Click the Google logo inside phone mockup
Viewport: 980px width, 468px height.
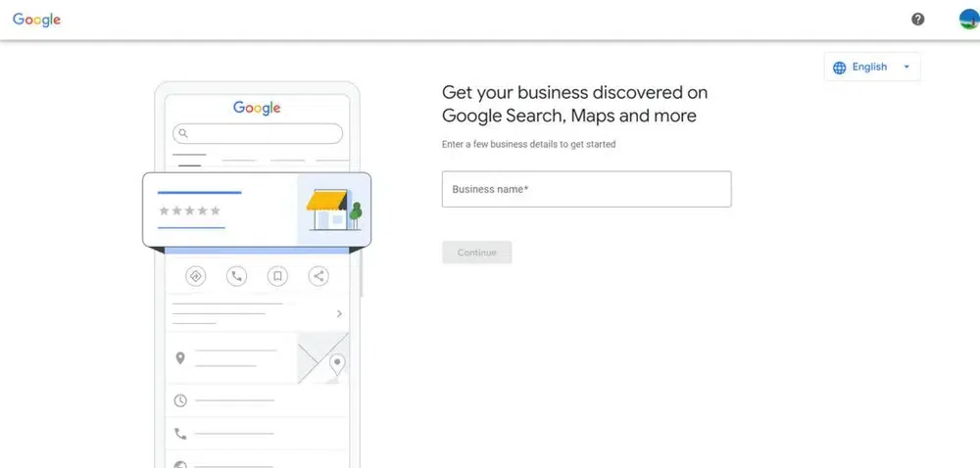pos(257,108)
